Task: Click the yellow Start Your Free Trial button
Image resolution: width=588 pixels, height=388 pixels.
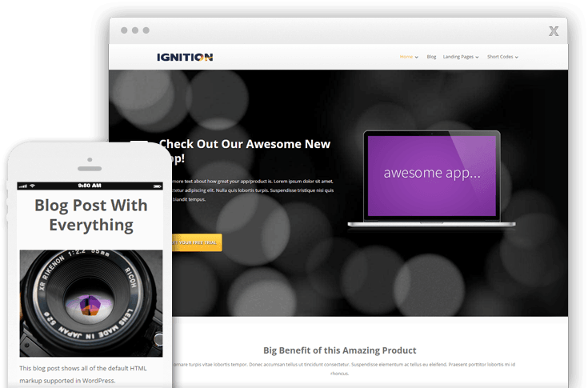Action: [x=197, y=242]
